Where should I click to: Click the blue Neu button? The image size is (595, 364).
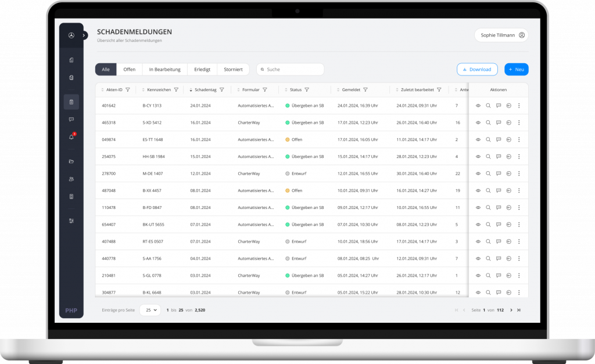point(516,70)
